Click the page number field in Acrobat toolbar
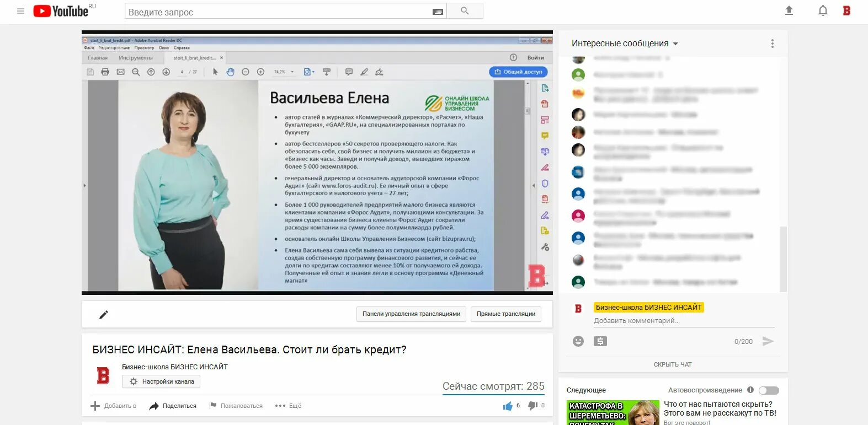This screenshot has height=425, width=868. pyautogui.click(x=182, y=72)
